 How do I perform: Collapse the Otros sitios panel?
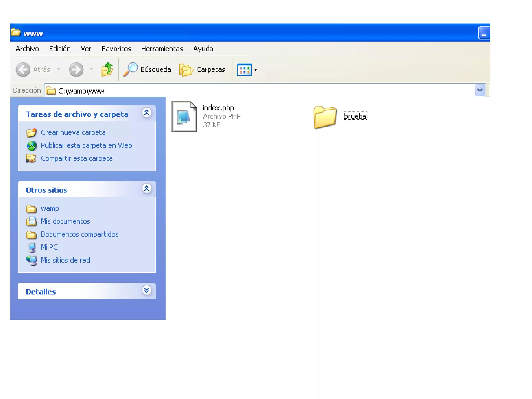pyautogui.click(x=147, y=189)
